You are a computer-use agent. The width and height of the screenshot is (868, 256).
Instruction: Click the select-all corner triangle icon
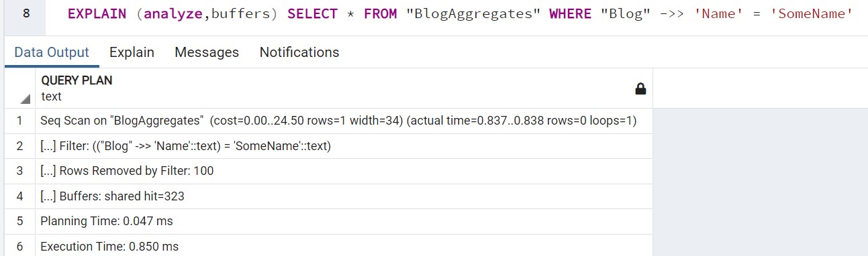26,99
